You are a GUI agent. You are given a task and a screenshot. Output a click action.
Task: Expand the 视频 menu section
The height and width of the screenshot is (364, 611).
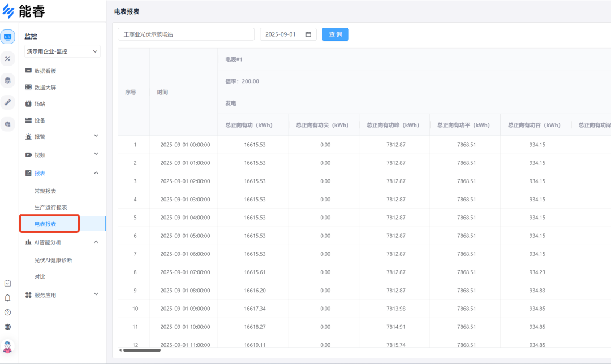click(62, 154)
